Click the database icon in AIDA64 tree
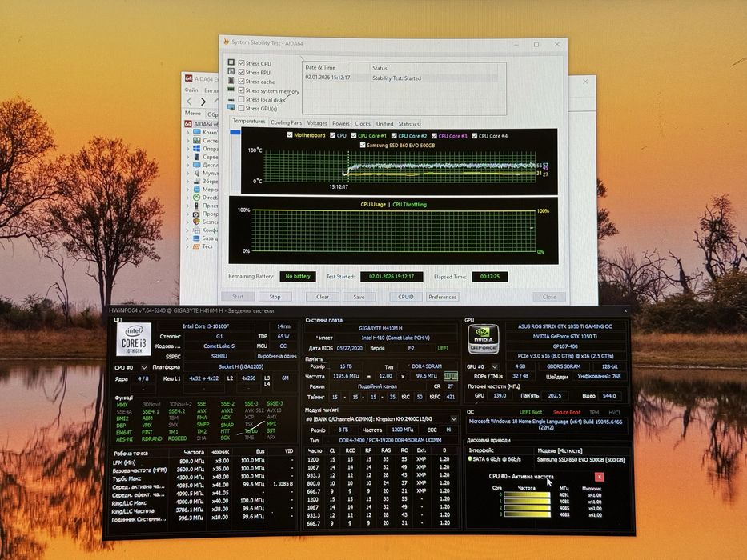 click(x=197, y=238)
